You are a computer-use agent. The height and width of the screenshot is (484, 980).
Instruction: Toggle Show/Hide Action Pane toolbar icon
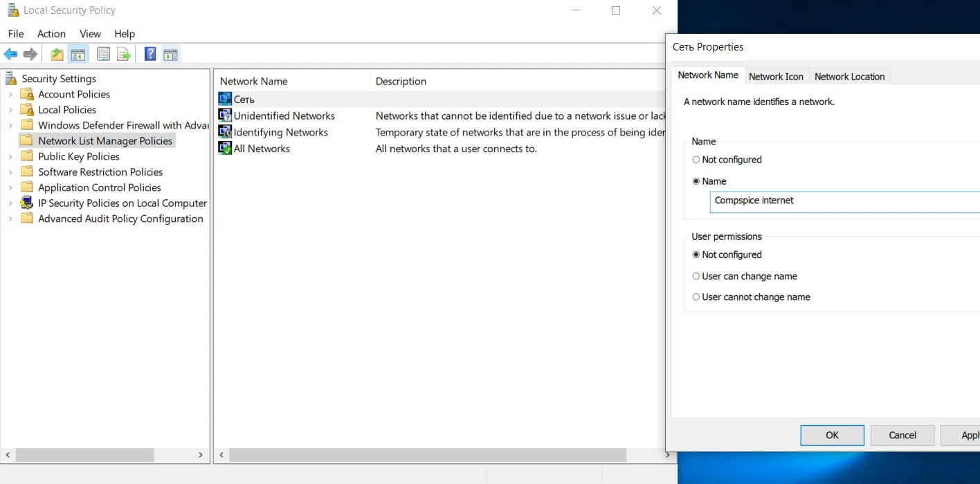(171, 55)
